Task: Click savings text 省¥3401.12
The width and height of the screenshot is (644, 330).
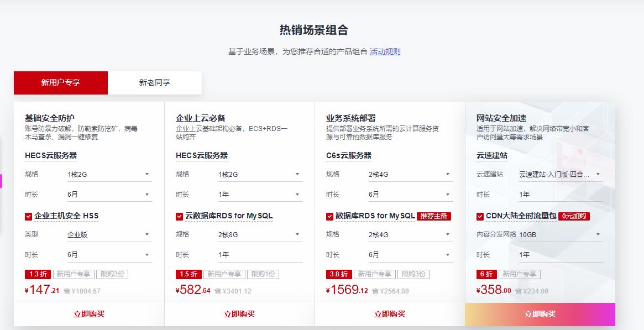Action: [x=233, y=291]
